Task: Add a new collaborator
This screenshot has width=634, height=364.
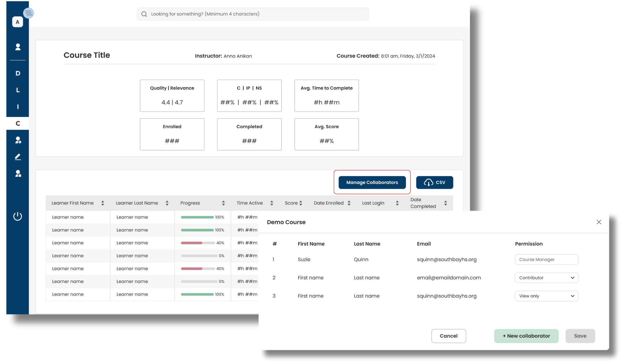Action: click(x=526, y=336)
